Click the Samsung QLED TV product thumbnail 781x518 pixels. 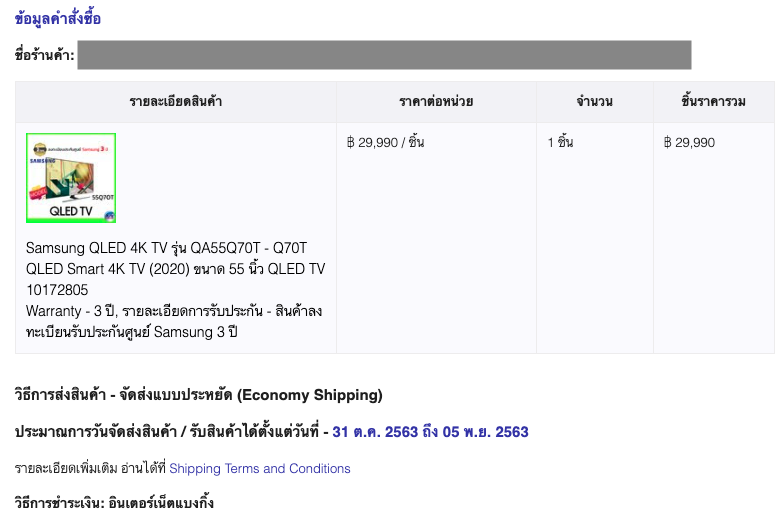(x=71, y=178)
